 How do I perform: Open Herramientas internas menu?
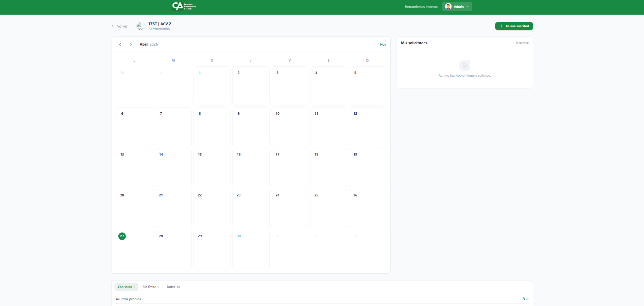[x=421, y=7]
